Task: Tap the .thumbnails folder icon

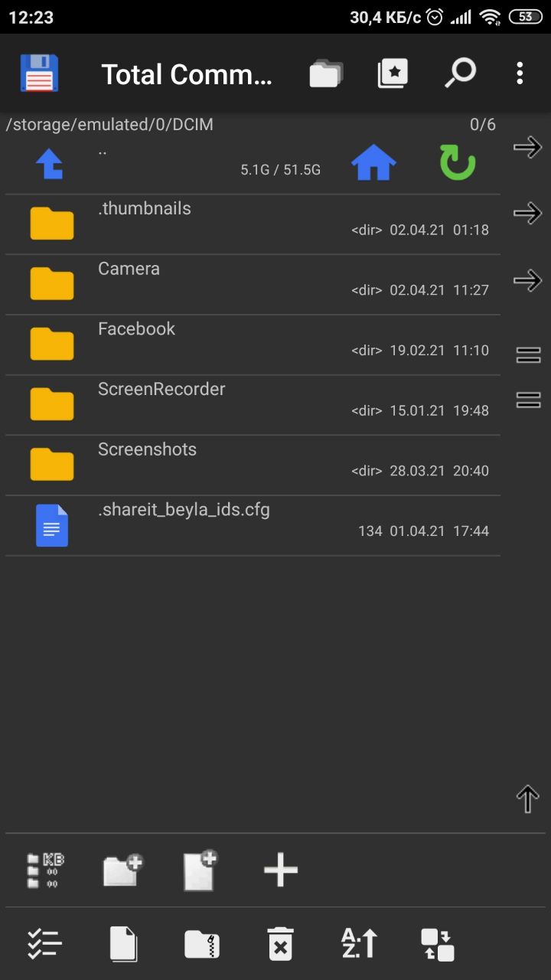Action: [52, 224]
